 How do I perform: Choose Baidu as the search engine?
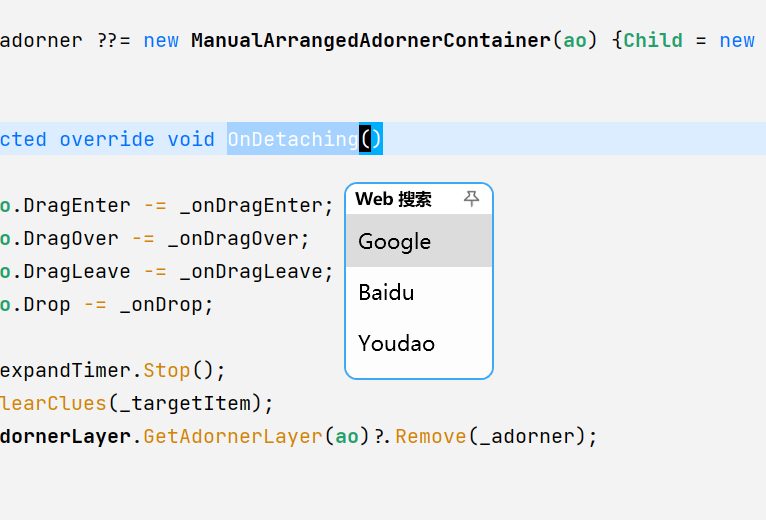pos(419,292)
